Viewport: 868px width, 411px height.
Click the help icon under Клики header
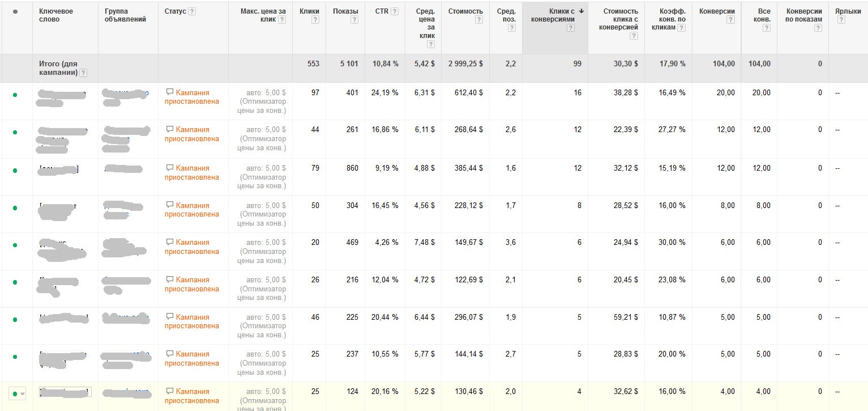coord(315,20)
